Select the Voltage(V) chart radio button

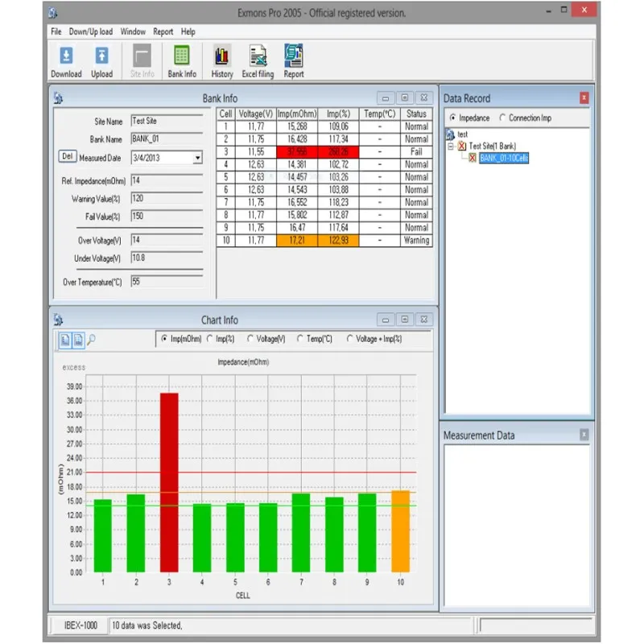click(249, 339)
